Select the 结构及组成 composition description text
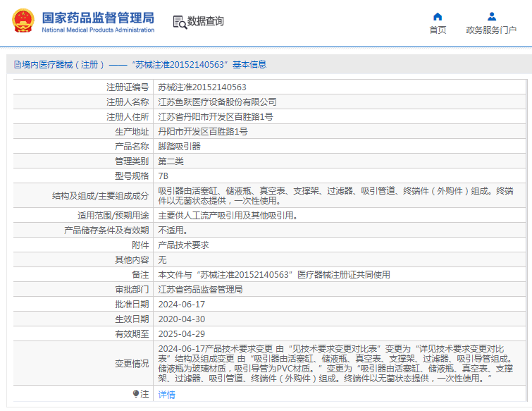The width and height of the screenshot is (532, 411). 335,196
